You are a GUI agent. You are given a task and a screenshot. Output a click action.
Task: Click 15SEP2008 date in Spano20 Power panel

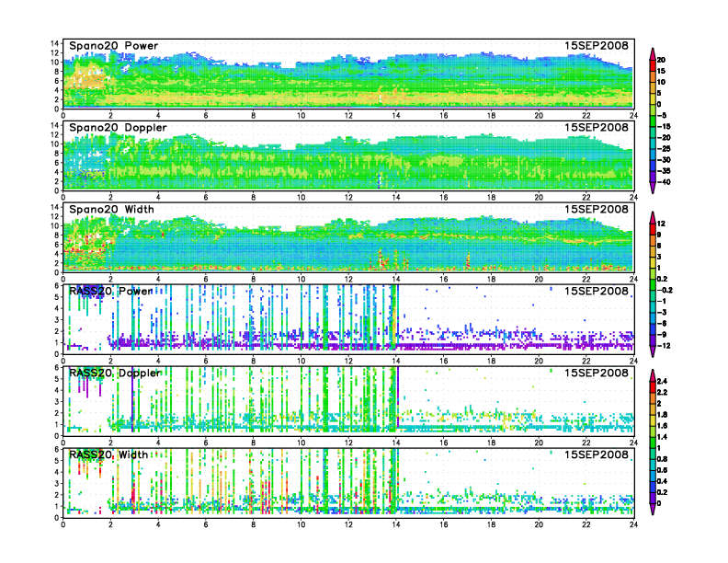click(597, 45)
